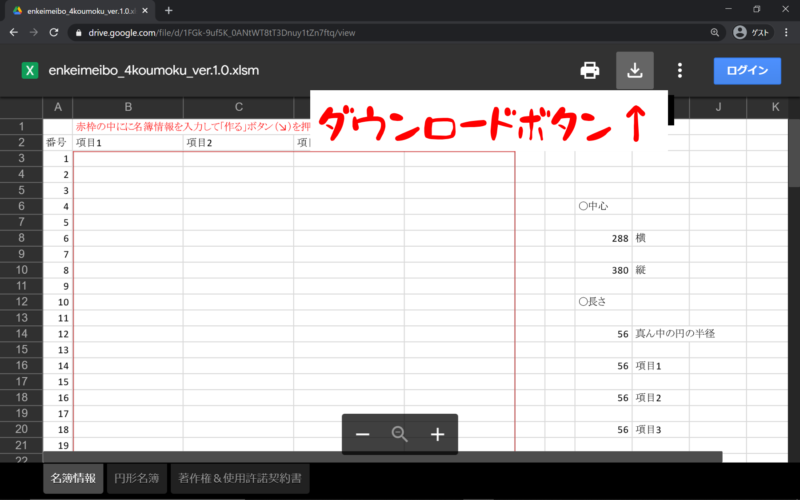The width and height of the screenshot is (800, 500).
Task: Close the enkeimeibo browser tab
Action: point(146,10)
